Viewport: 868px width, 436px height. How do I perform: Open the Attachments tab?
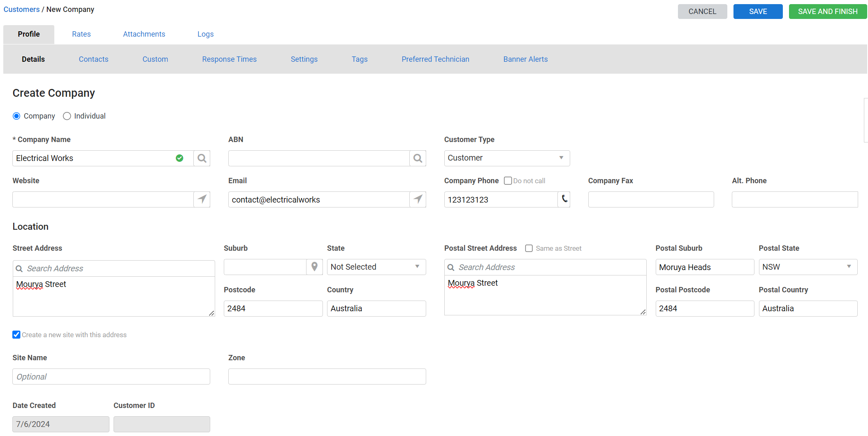coord(144,34)
